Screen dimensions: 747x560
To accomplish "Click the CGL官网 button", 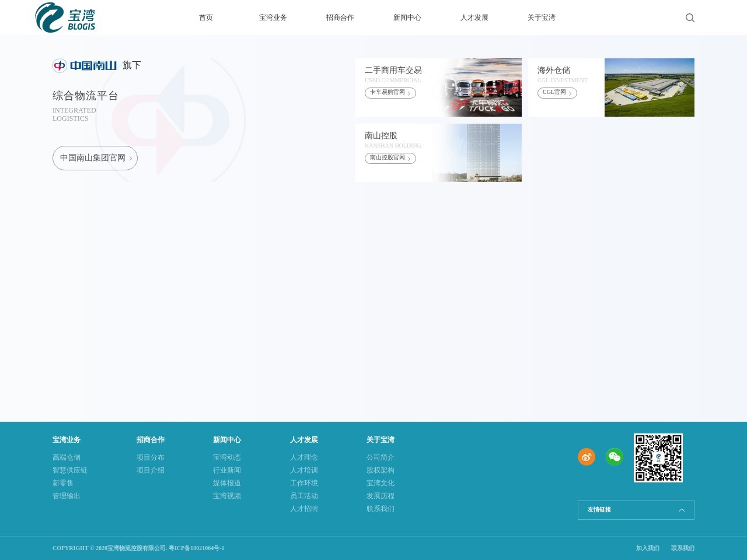I will (x=557, y=93).
